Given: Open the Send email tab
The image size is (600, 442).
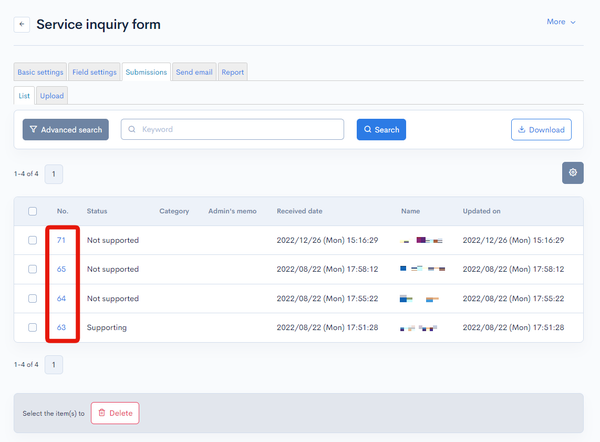Looking at the screenshot, I should click(194, 72).
